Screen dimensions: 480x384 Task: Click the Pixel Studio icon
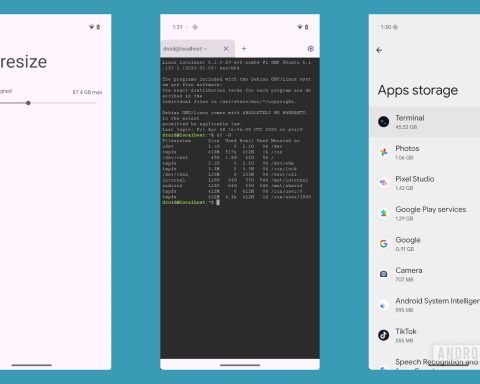click(x=384, y=183)
